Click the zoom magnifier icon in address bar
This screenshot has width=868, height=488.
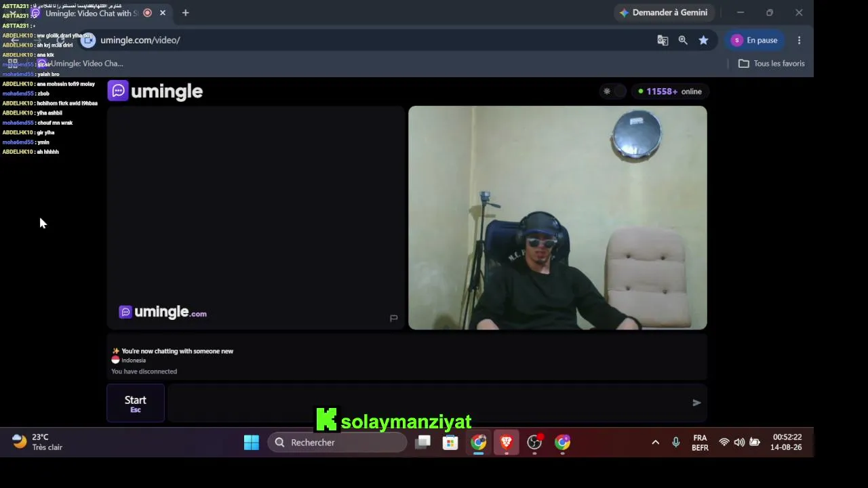[x=683, y=40]
